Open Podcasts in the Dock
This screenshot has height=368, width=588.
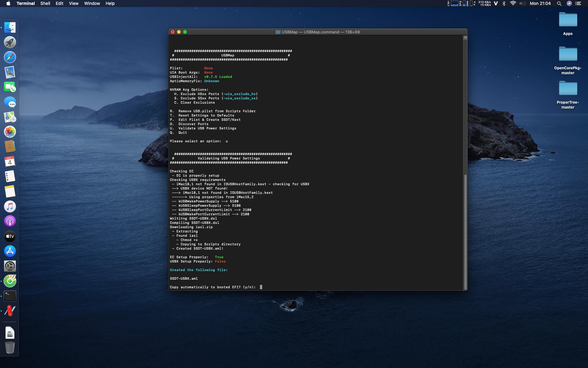(10, 221)
